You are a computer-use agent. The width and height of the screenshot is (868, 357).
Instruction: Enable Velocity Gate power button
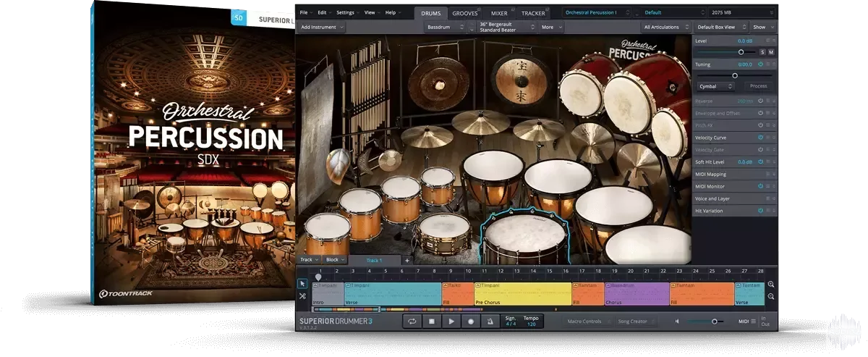point(761,150)
